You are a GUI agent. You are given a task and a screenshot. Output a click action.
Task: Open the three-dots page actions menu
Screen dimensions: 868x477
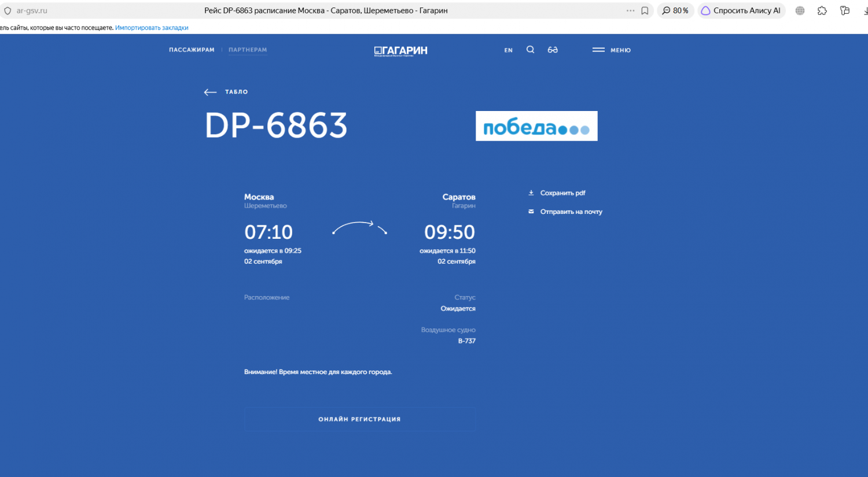point(630,10)
